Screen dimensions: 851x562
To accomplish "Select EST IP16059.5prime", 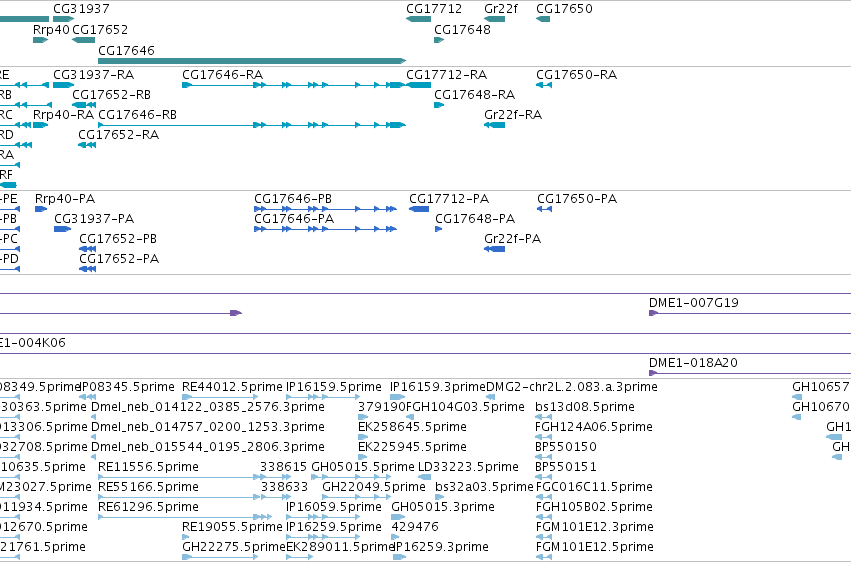I will (323, 518).
